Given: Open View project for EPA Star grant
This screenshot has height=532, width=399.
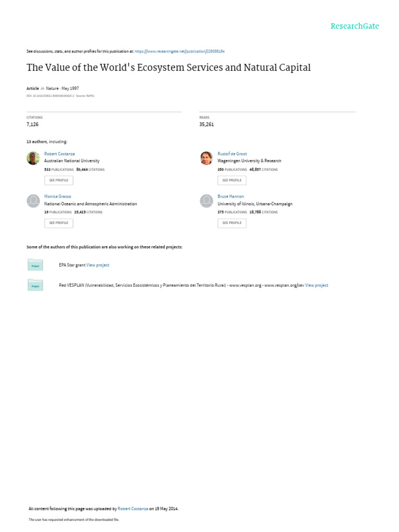Looking at the screenshot, I should (x=98, y=265).
